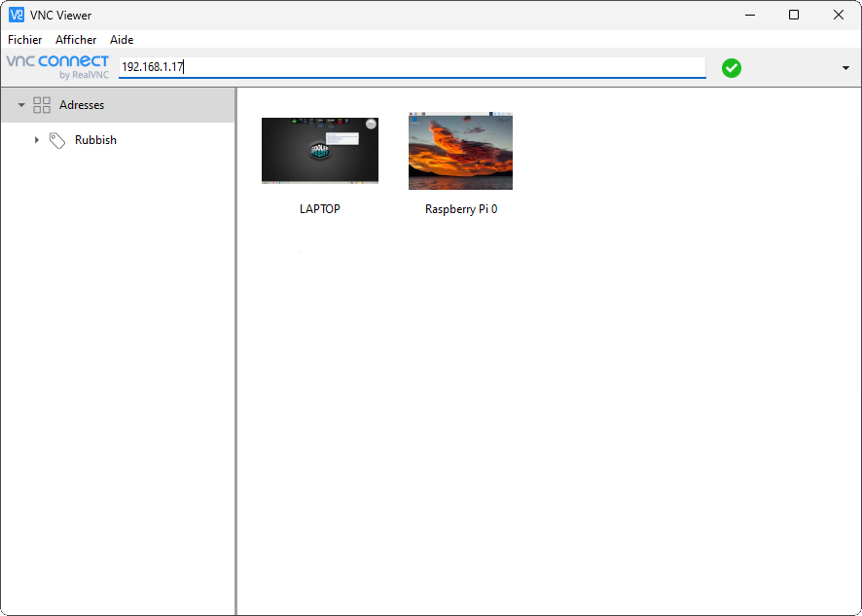This screenshot has height=616, width=862.
Task: Click the green security check icon
Action: click(x=731, y=67)
